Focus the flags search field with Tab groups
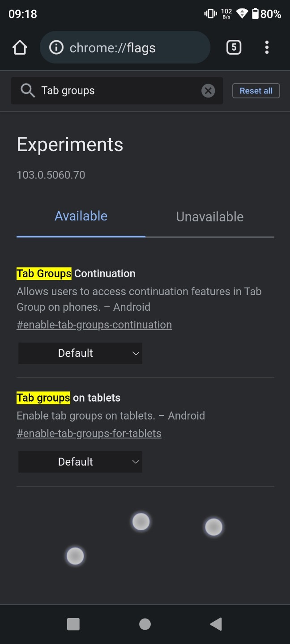290x644 pixels. point(117,91)
